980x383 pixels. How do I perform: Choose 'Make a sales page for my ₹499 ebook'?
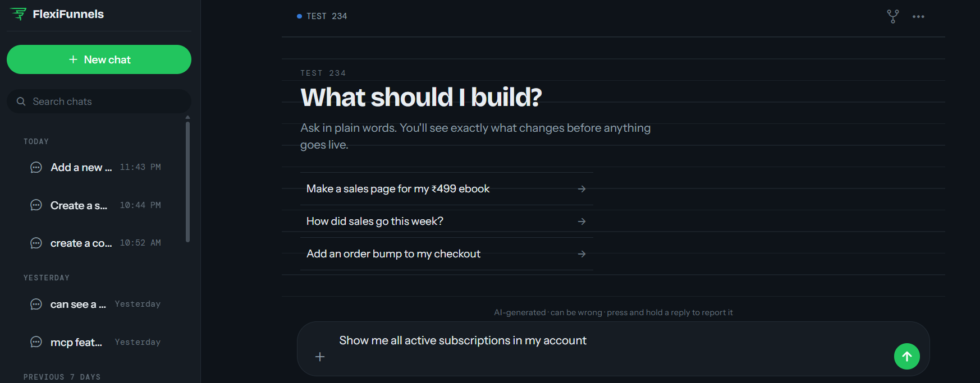[447, 189]
